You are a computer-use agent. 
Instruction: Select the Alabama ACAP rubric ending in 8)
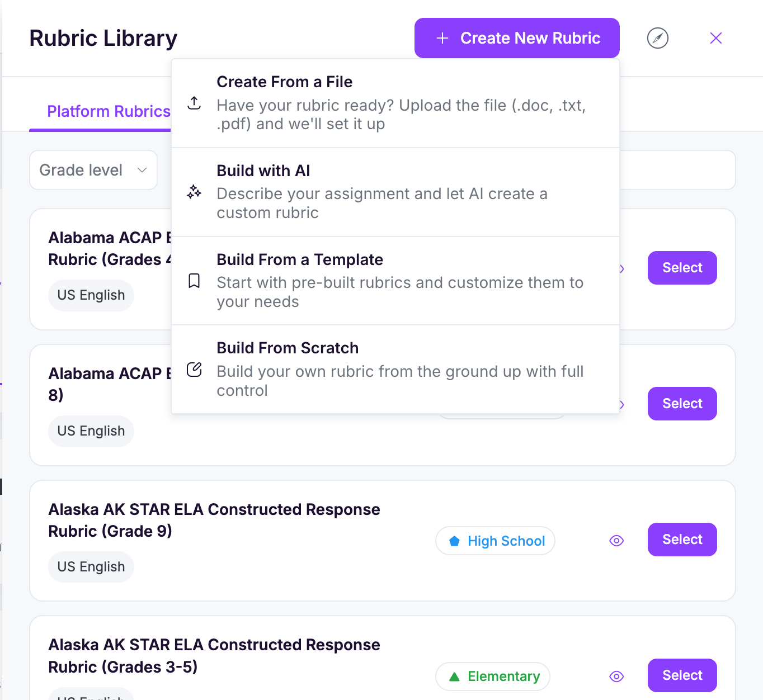pos(682,404)
